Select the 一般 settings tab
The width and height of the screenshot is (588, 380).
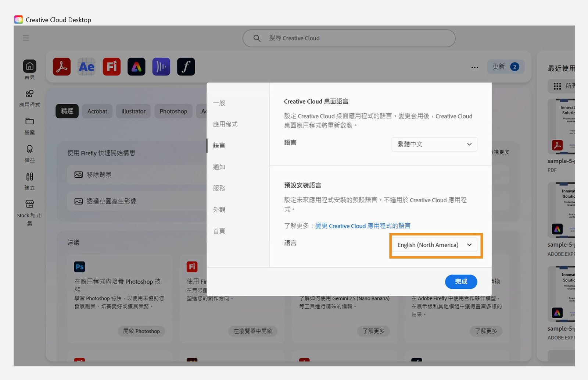pos(219,103)
